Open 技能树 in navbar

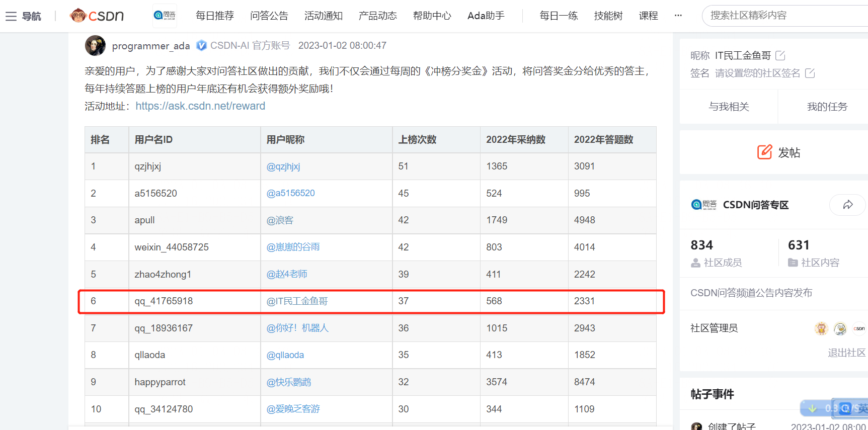click(x=608, y=16)
